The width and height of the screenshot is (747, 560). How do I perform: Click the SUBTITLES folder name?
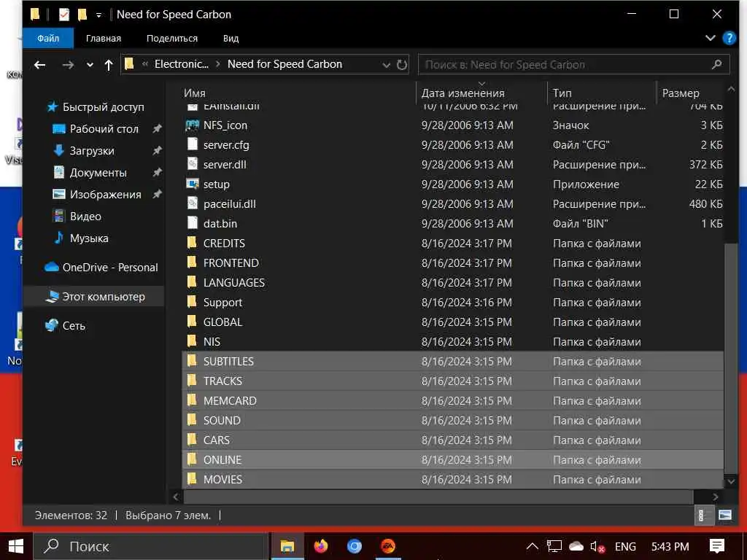click(228, 362)
